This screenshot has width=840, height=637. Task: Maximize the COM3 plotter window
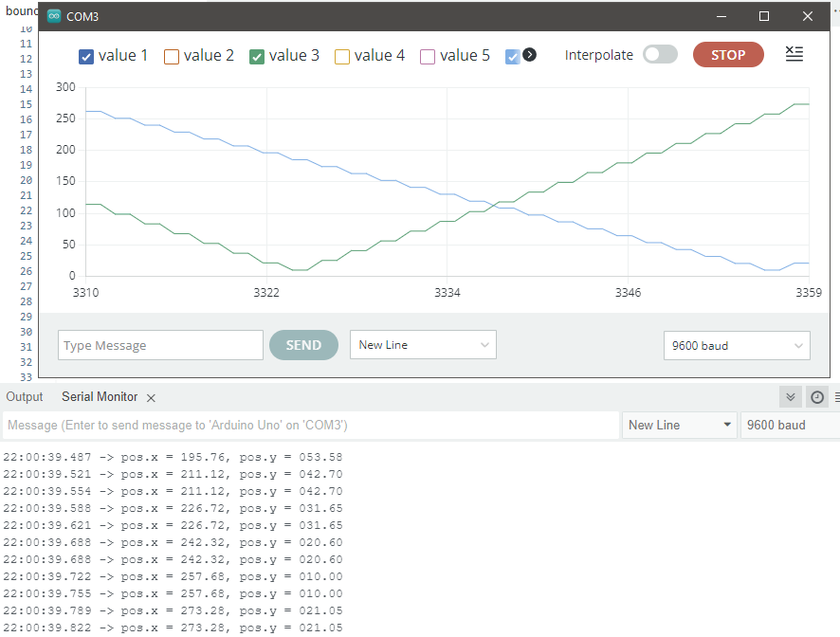pyautogui.click(x=764, y=16)
